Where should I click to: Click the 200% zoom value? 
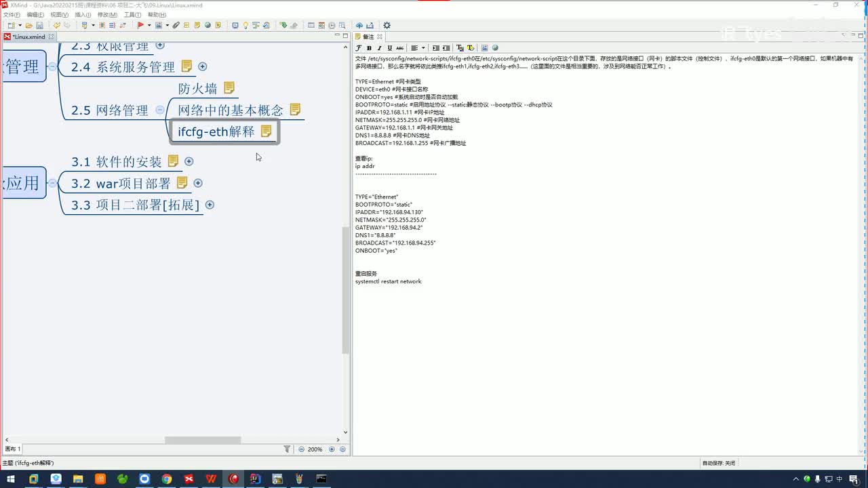pyautogui.click(x=315, y=449)
